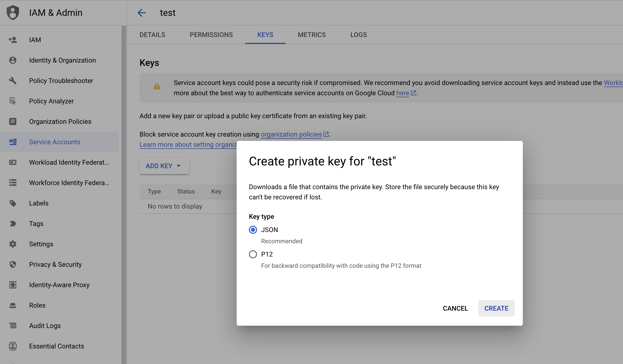Click the Labels tag icon

coord(13,203)
